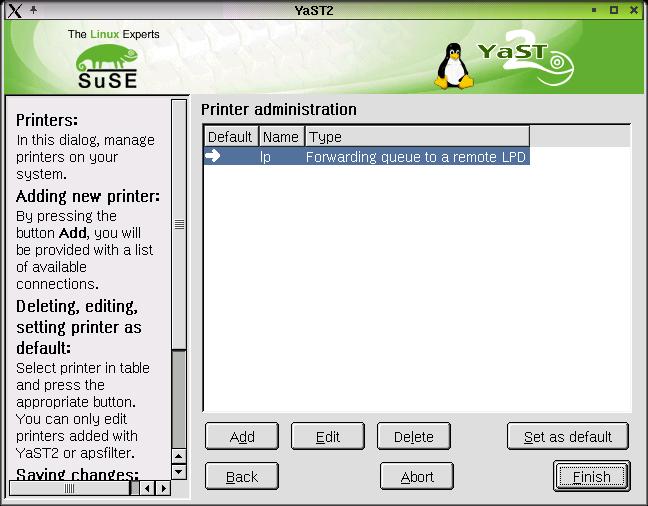
Task: Delete the selected printer
Action: [x=413, y=437]
